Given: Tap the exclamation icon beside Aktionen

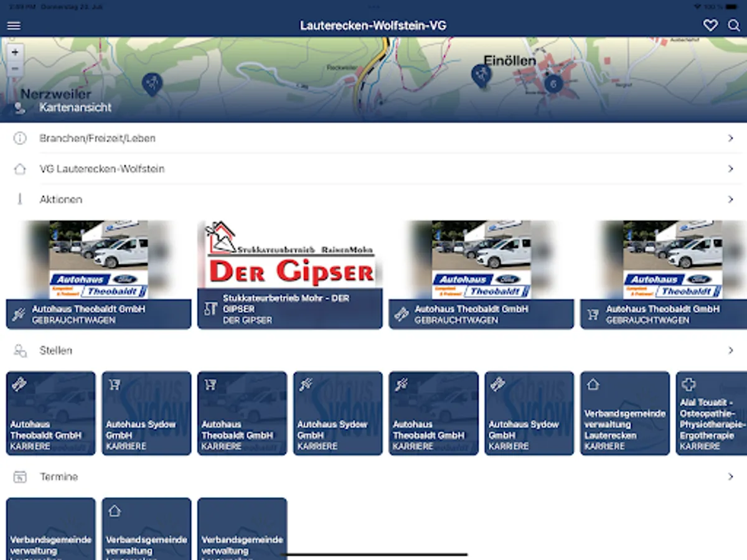Looking at the screenshot, I should click(x=20, y=199).
